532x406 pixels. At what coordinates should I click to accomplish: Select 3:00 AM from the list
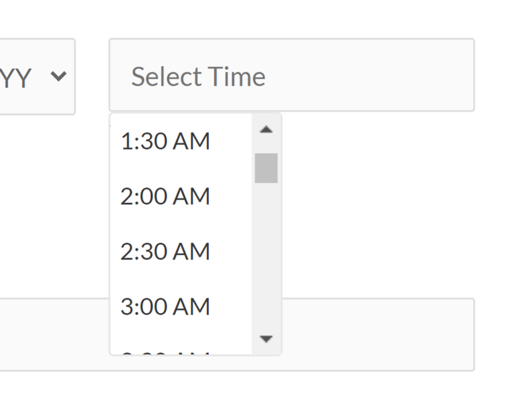165,307
